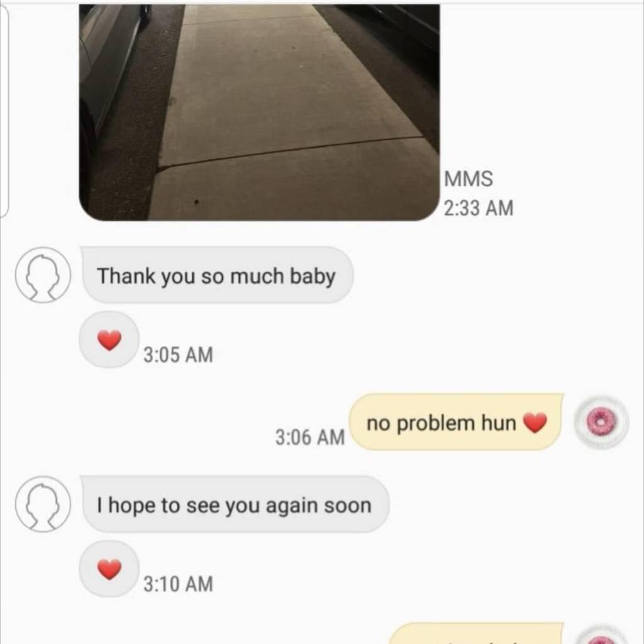Tap the donut profile picture beside "no problem hun"
Screen dimensions: 644x644
601,422
